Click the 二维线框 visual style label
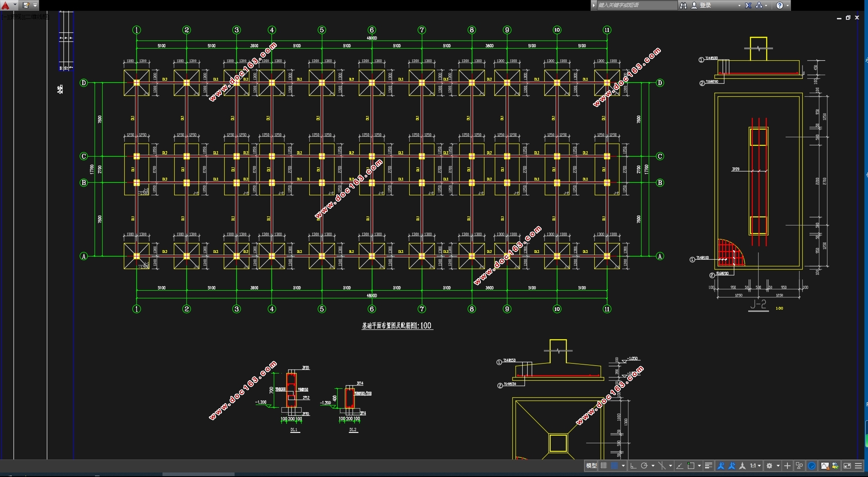Viewport: 868px width, 477px height. pos(37,17)
